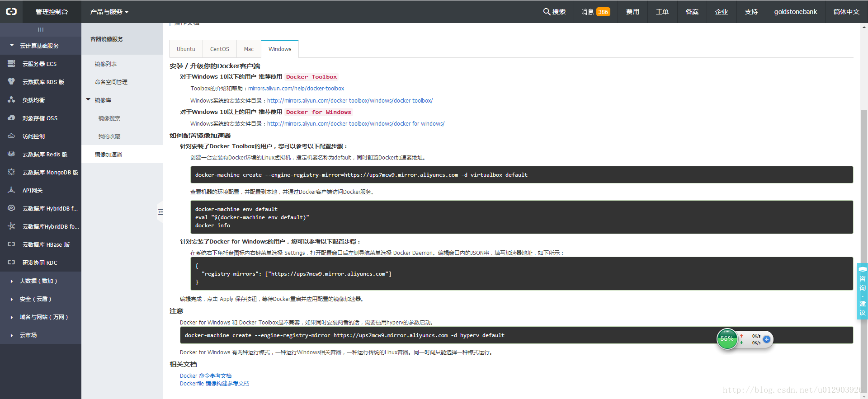Click the 云数据库 HBase 版 icon
The image size is (868, 399).
coord(11,244)
